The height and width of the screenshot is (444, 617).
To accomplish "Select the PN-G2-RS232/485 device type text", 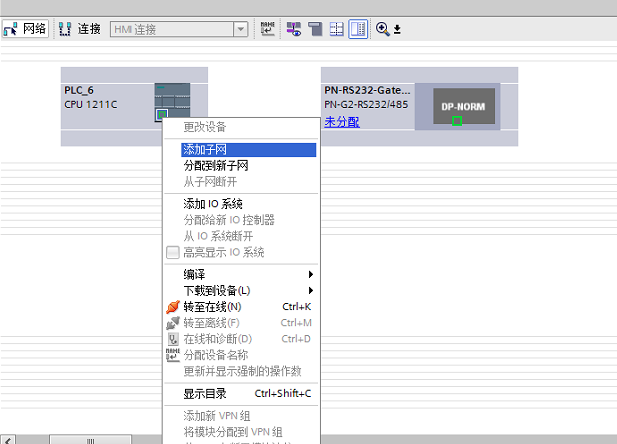I will tap(366, 104).
